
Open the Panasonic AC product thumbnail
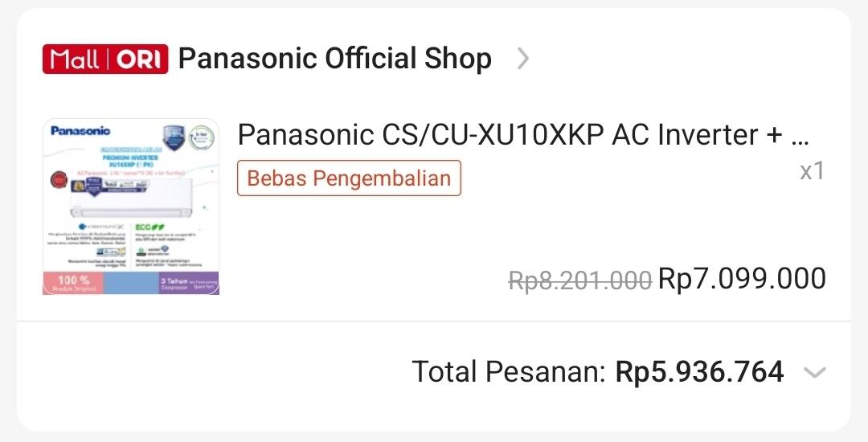click(131, 207)
